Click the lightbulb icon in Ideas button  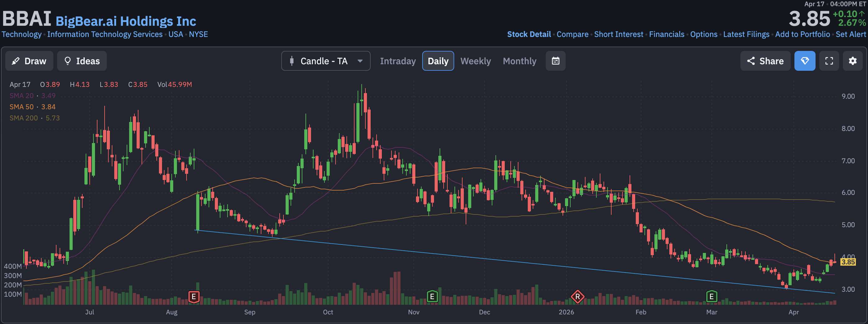(x=67, y=61)
